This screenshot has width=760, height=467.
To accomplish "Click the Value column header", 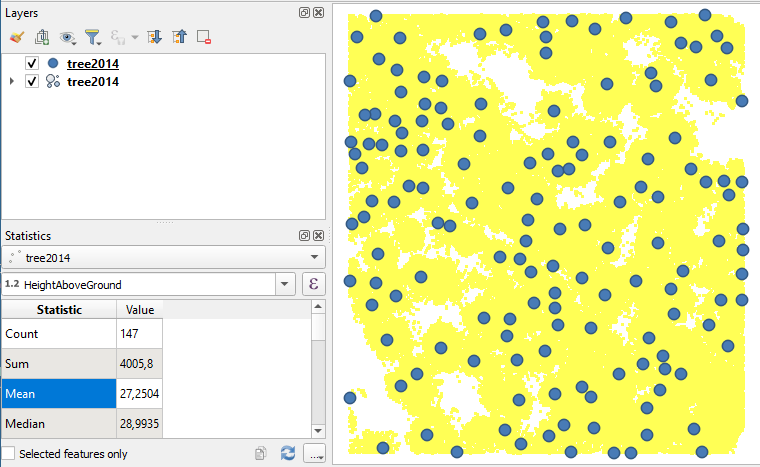I will pyautogui.click(x=139, y=310).
